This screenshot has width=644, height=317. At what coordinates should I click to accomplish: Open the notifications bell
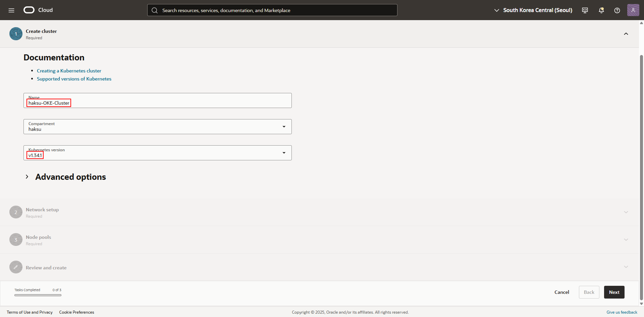point(601,10)
